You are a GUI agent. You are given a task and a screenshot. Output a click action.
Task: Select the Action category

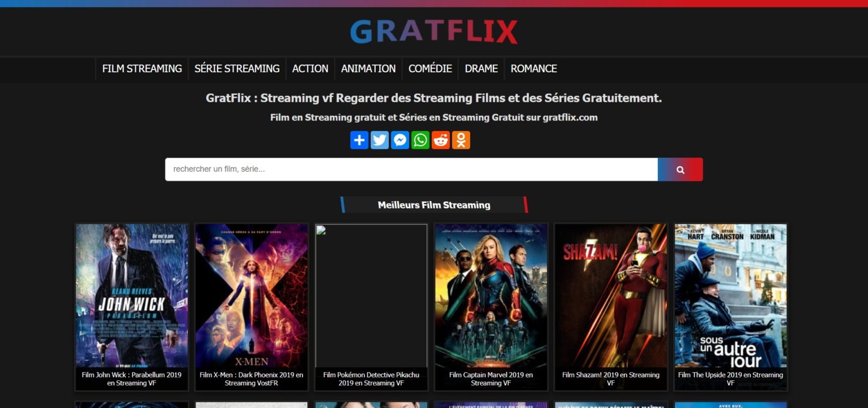[310, 69]
